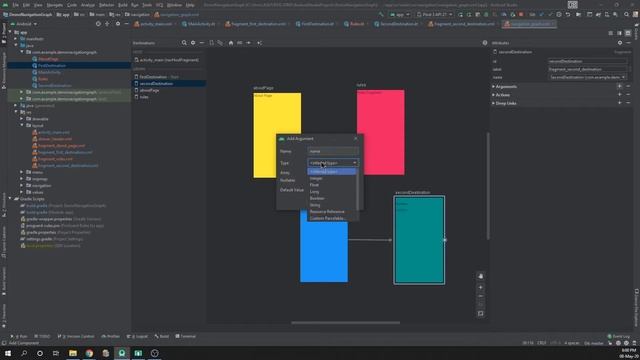The height and width of the screenshot is (360, 640).
Task: Zoom to fit using canvas bottom icon
Action: tap(480, 313)
